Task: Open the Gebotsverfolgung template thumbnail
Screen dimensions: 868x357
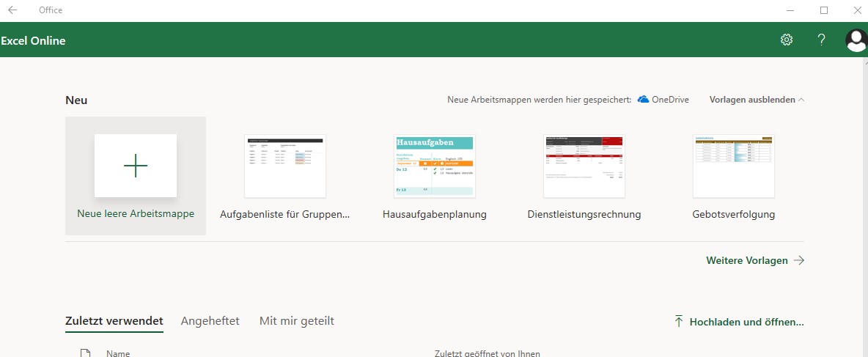Action: (734, 166)
